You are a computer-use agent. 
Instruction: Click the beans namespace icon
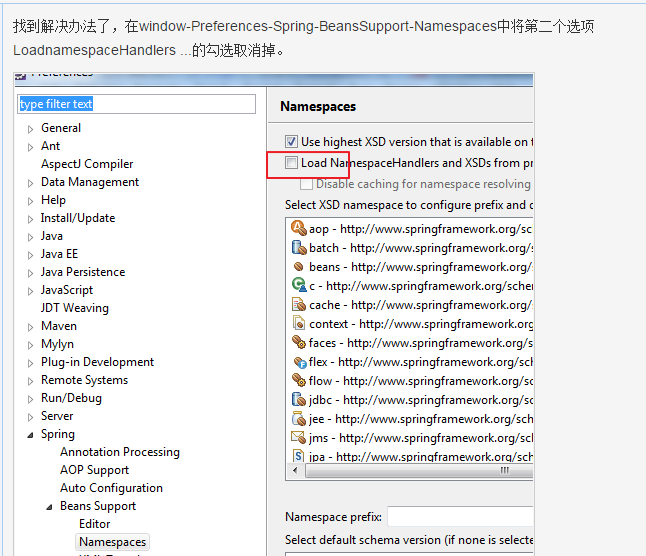pyautogui.click(x=299, y=266)
